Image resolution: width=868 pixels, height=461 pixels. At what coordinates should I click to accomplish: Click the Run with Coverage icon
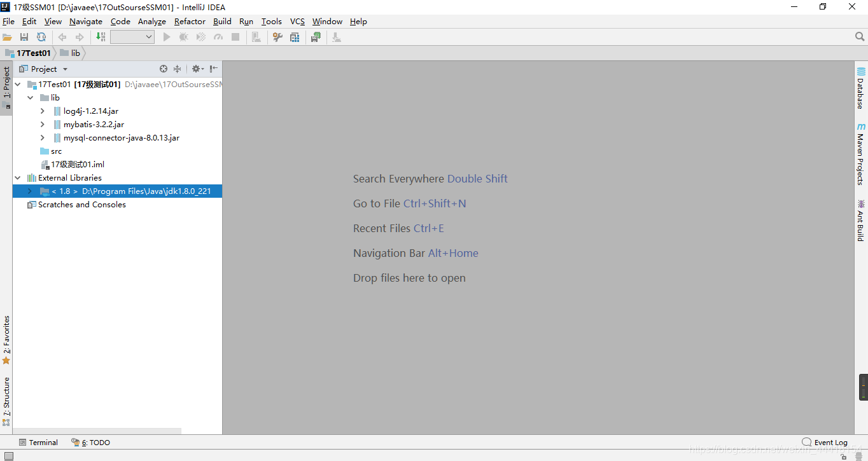point(201,38)
